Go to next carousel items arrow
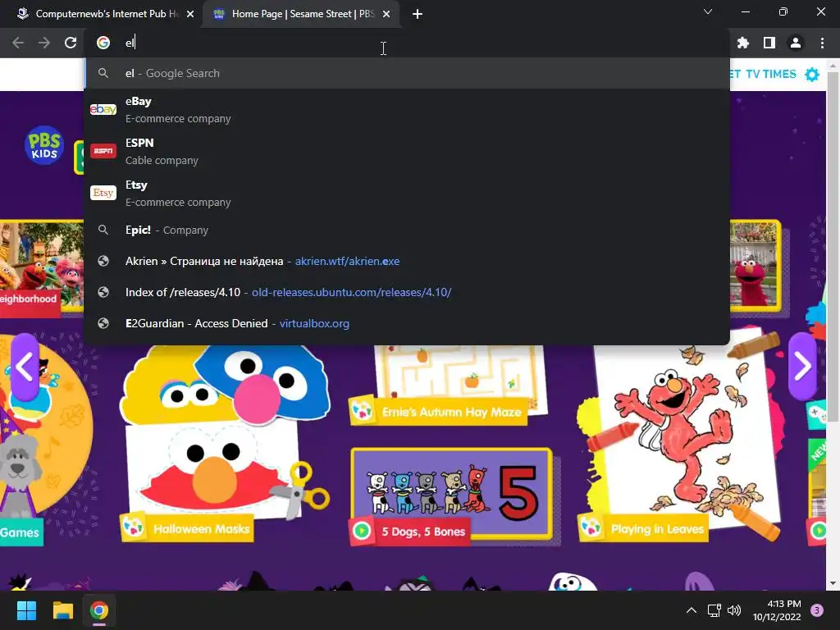 click(x=802, y=367)
